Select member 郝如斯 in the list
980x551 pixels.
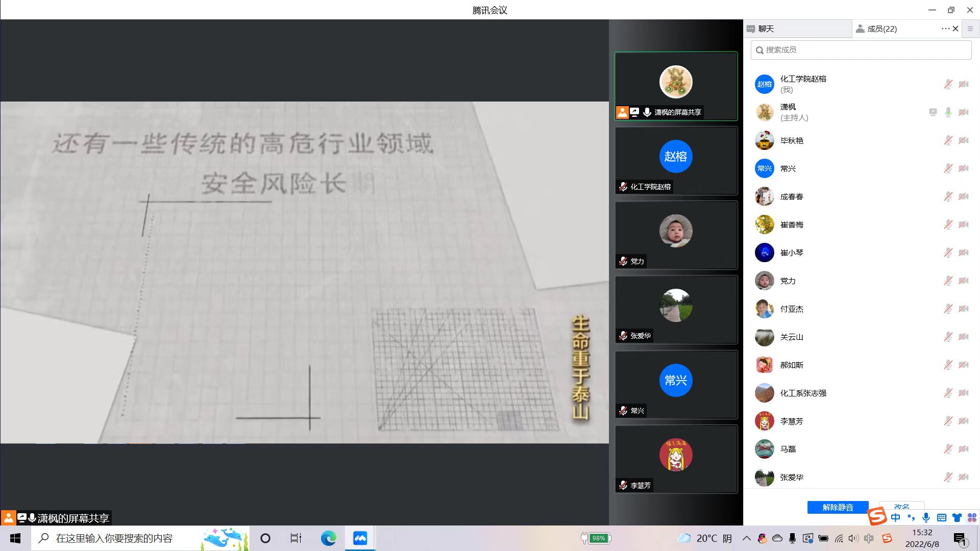pyautogui.click(x=861, y=365)
